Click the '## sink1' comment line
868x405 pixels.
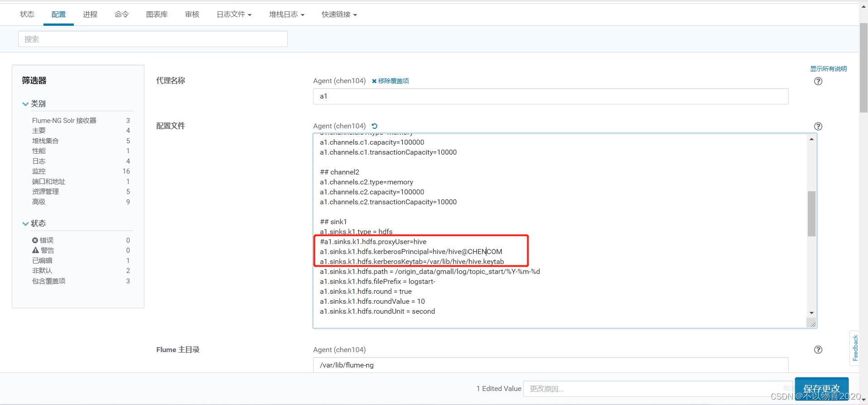coord(334,222)
